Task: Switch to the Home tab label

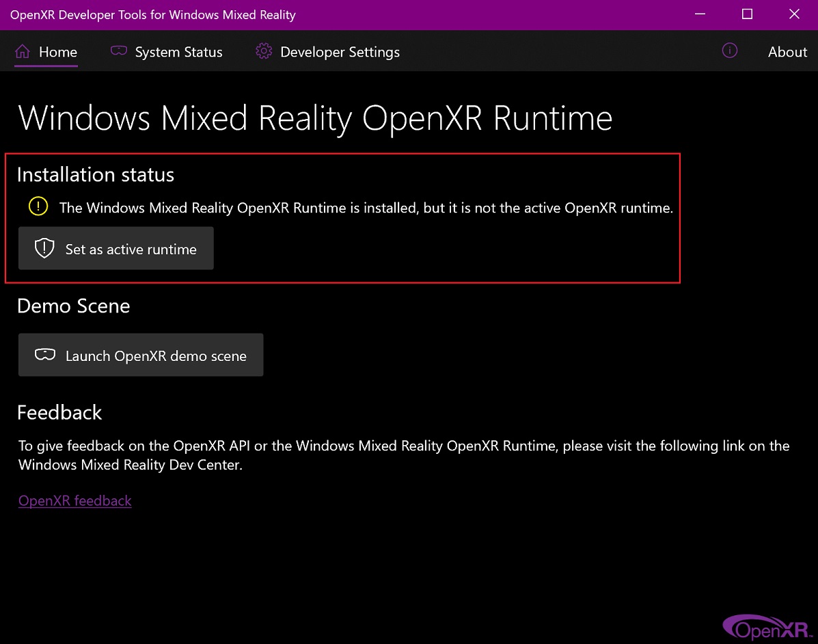Action: 58,52
